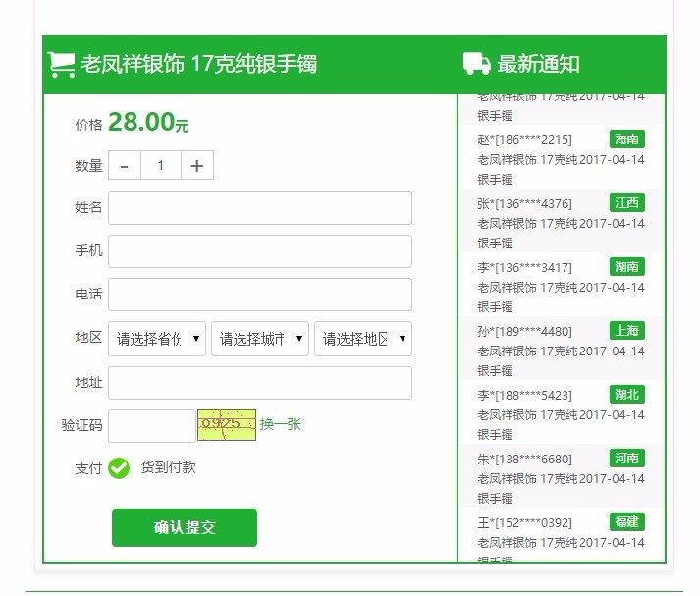
Task: Click the 湖北 region tag
Action: click(x=627, y=395)
